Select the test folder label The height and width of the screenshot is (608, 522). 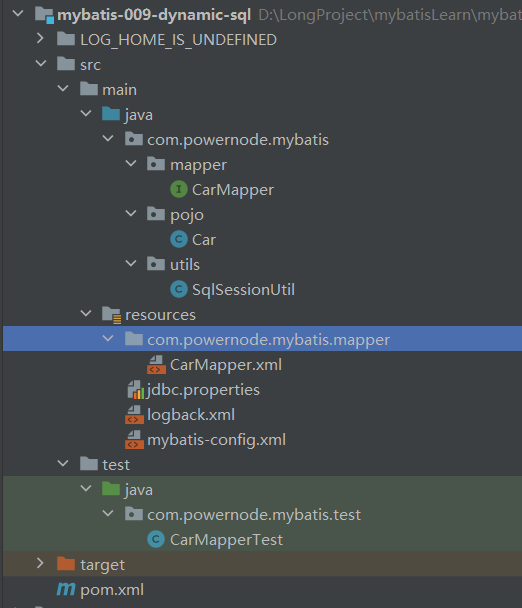point(116,465)
